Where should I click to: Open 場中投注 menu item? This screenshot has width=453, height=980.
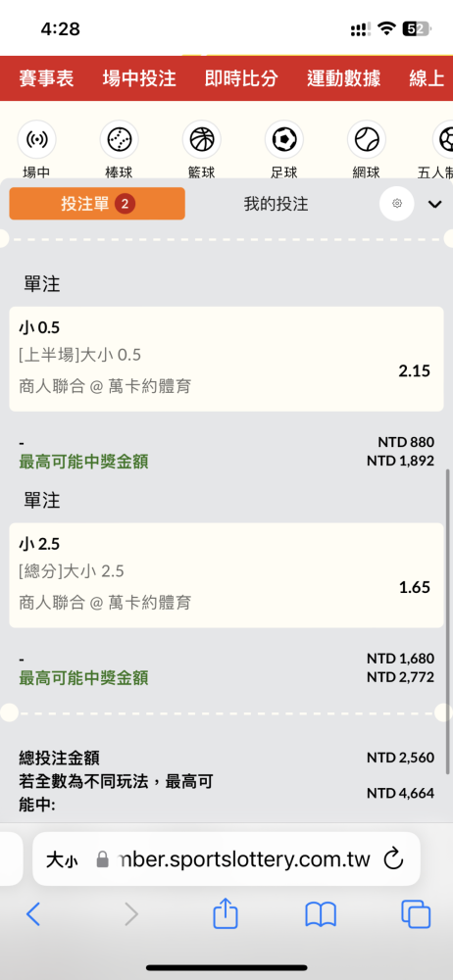(x=139, y=78)
